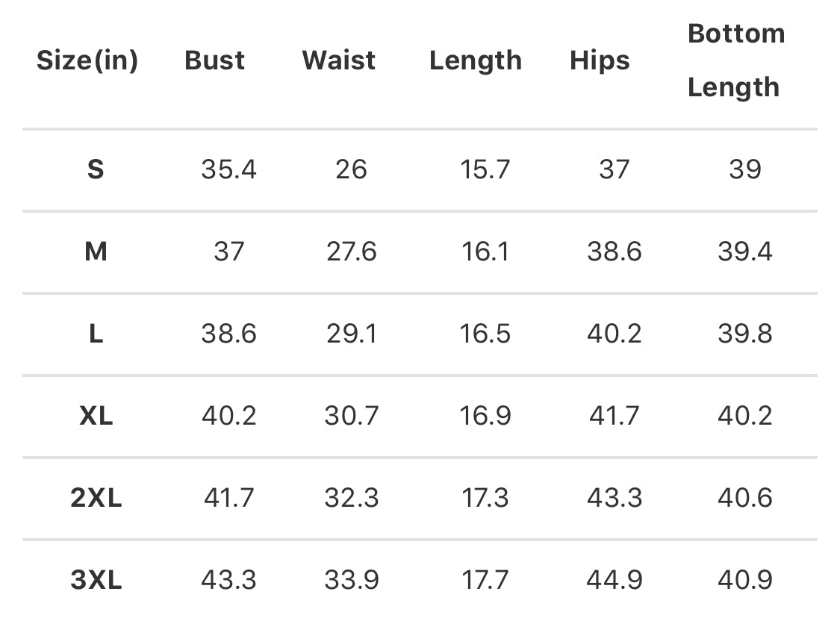Viewport: 840px width, 618px height.
Task: Click the 2XL size row label
Action: (x=96, y=498)
